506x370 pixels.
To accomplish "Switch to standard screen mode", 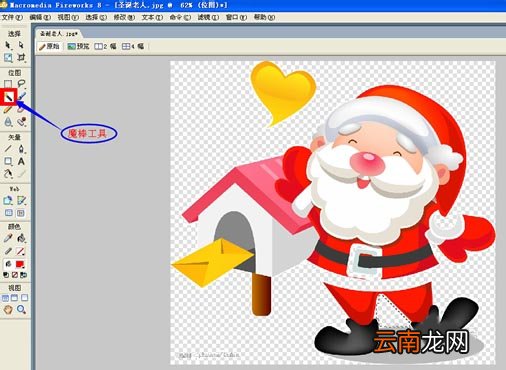I will (x=5, y=298).
